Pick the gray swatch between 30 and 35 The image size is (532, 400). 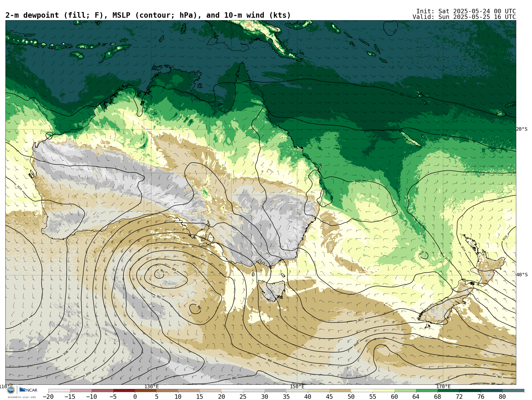pyautogui.click(x=275, y=391)
